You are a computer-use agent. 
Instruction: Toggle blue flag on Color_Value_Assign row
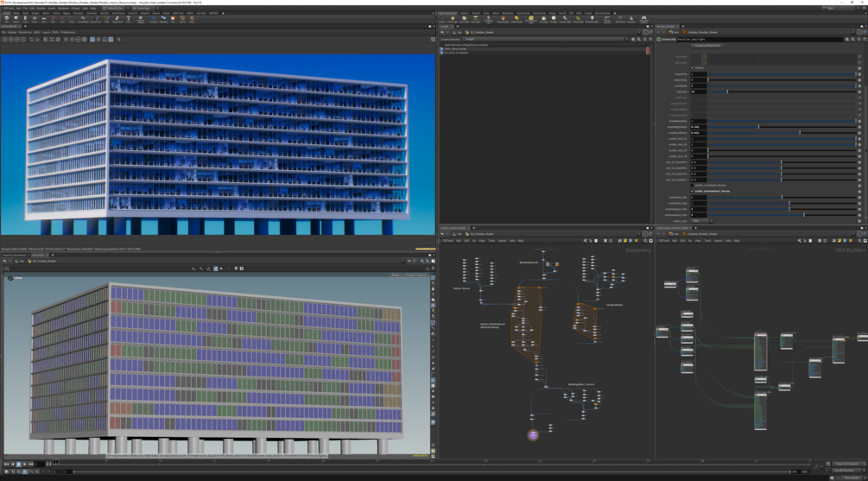tap(441, 48)
